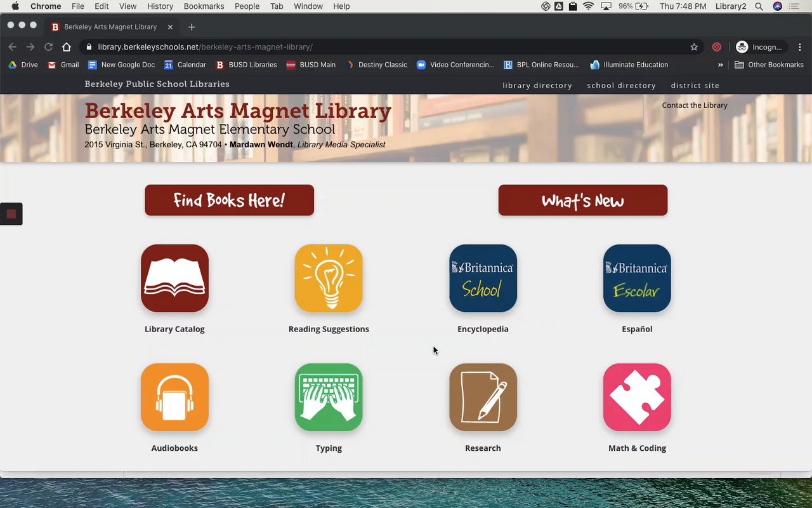
Task: Click the Thu 7:48 PM clock
Action: [x=683, y=6]
